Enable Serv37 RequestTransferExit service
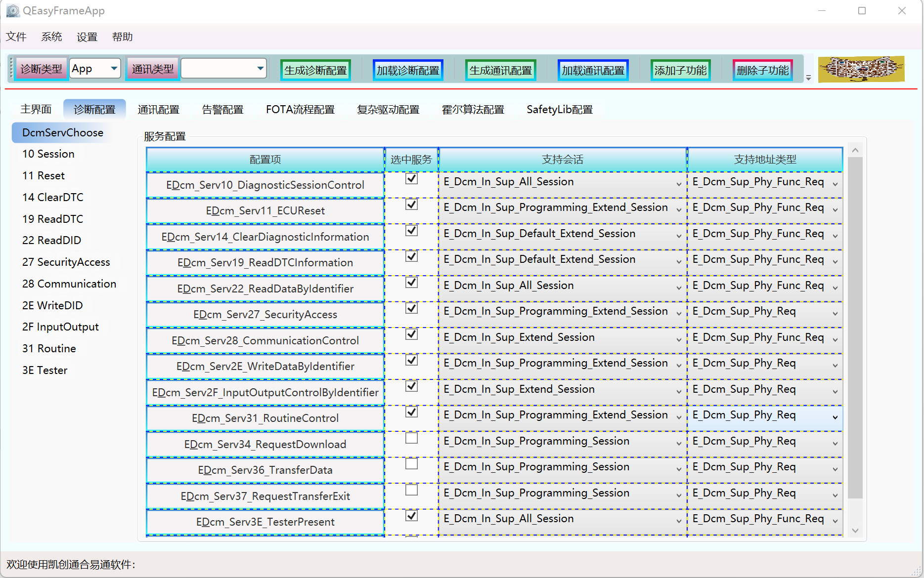The height and width of the screenshot is (578, 924). (x=411, y=490)
